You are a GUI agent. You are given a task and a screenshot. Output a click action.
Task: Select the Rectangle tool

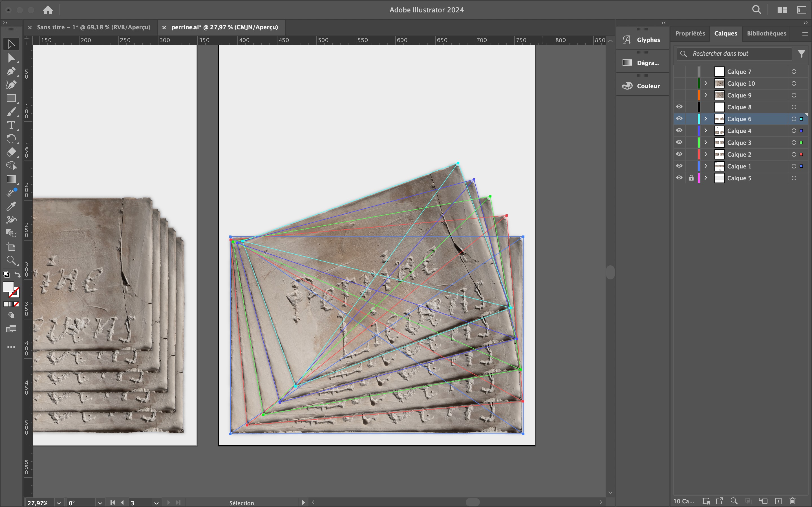coord(11,98)
